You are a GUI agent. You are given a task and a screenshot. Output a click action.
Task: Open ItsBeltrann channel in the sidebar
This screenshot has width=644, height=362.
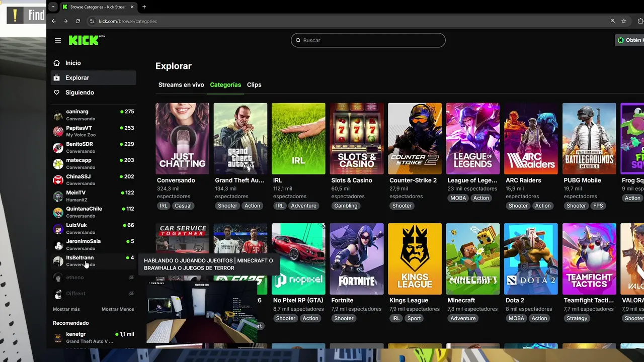[94, 261]
